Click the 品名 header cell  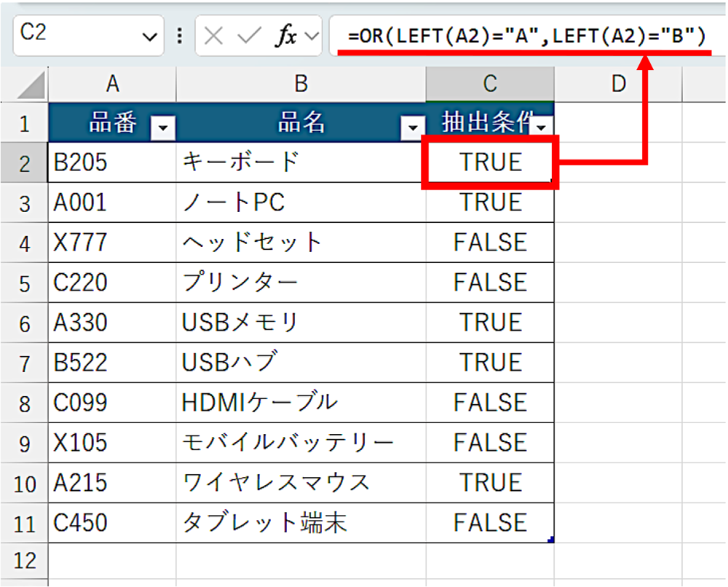click(301, 122)
